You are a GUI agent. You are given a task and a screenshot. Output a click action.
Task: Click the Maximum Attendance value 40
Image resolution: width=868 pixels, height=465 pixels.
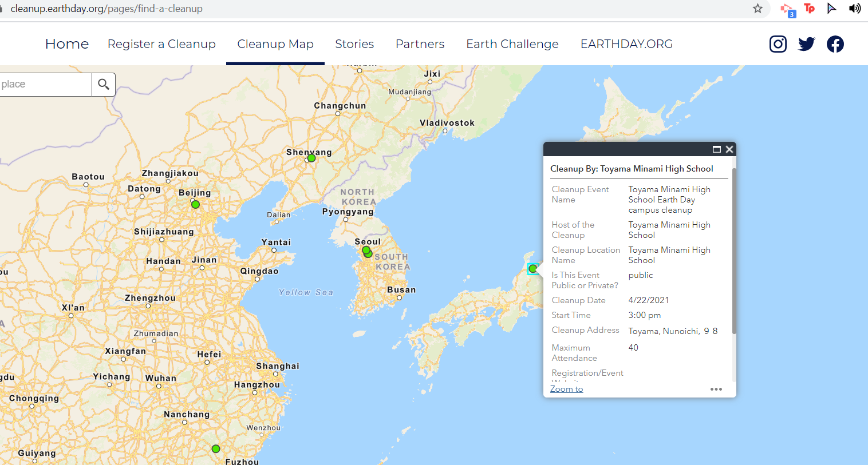point(633,348)
